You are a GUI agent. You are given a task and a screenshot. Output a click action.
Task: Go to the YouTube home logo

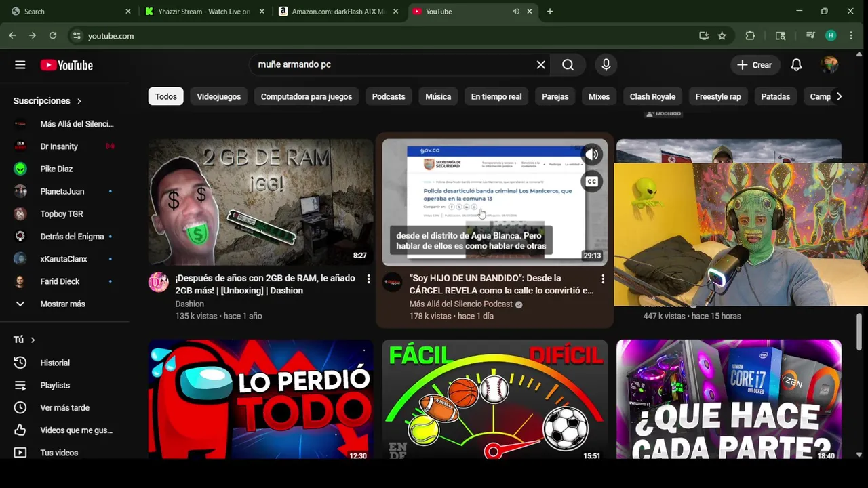(x=66, y=65)
